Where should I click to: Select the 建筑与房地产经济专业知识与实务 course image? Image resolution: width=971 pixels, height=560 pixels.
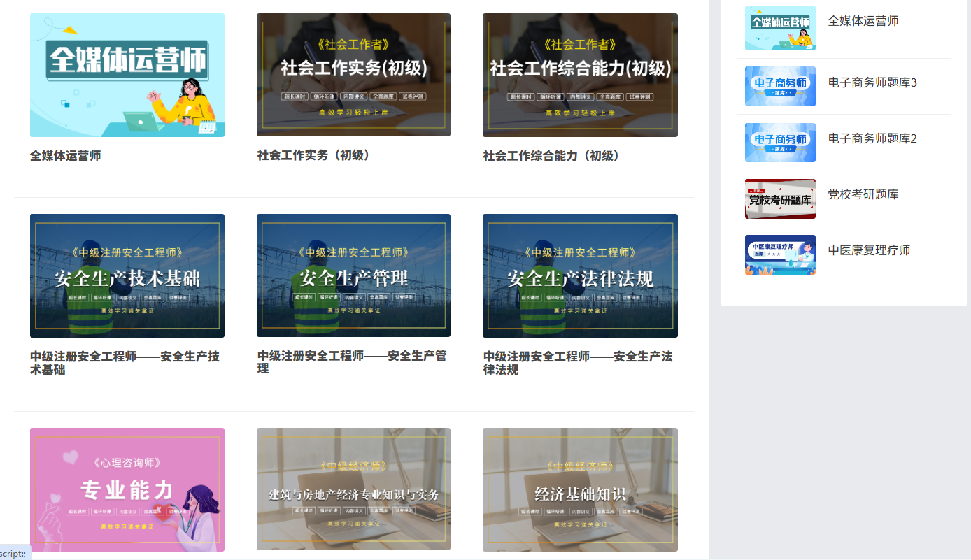[x=353, y=489]
